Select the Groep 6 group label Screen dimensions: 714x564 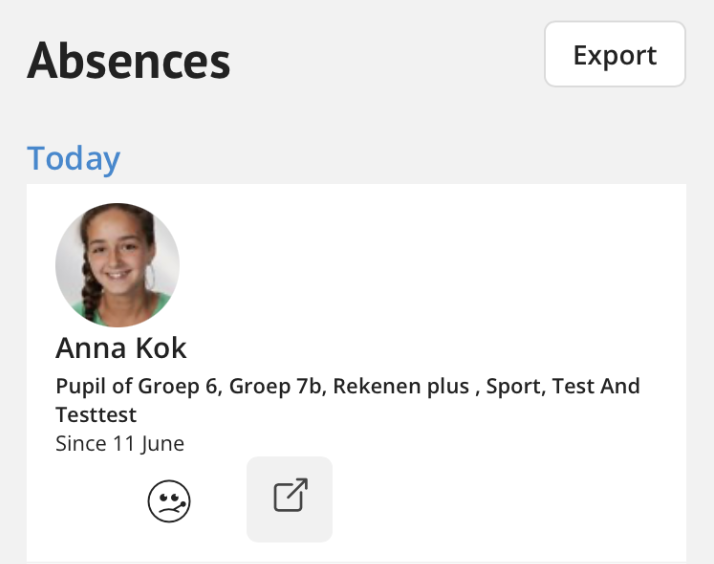coord(179,386)
